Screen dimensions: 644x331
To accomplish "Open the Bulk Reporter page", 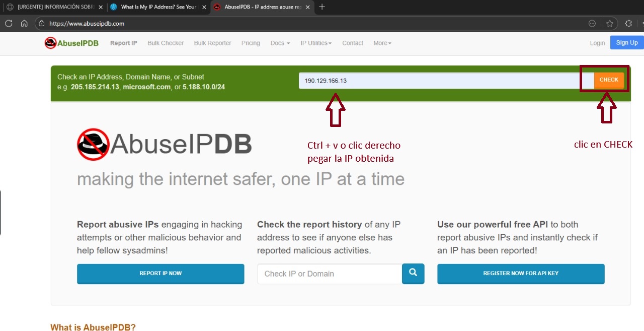I will [x=212, y=43].
